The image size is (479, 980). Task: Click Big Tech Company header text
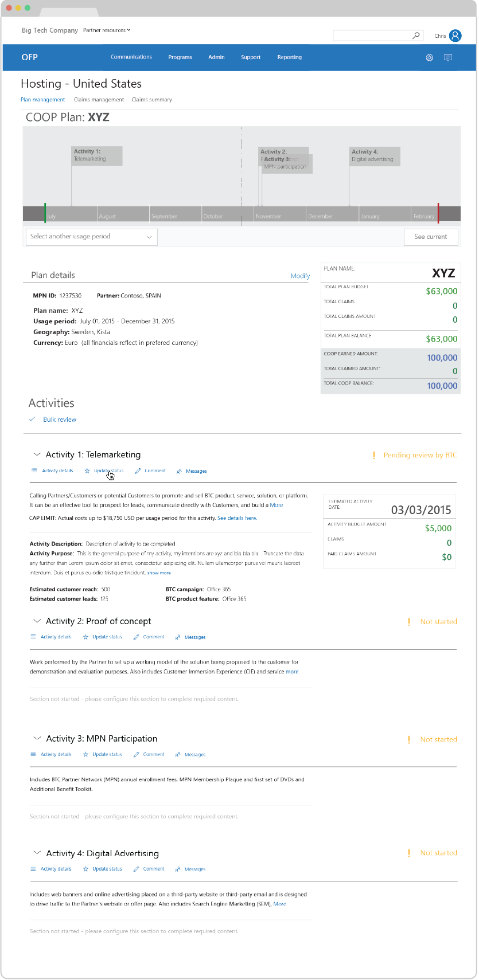click(50, 30)
